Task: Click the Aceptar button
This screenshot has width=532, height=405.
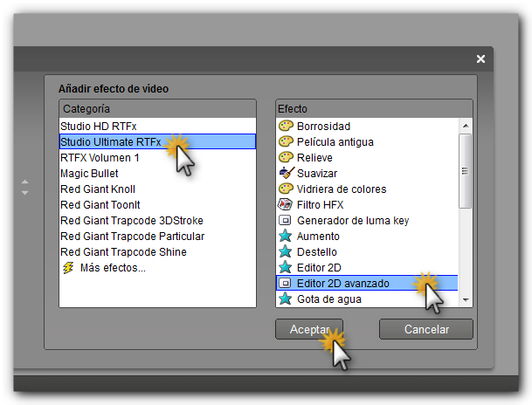Action: [x=309, y=329]
